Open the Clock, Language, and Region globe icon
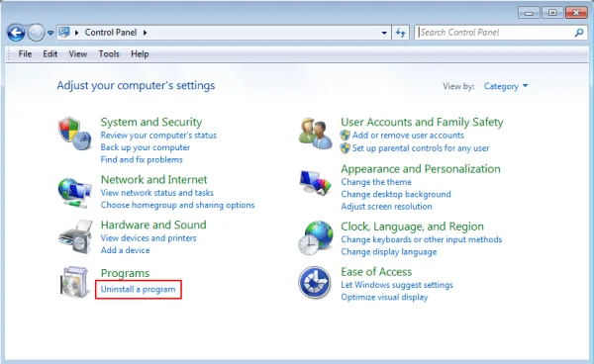Image resolution: width=594 pixels, height=364 pixels. [316, 237]
